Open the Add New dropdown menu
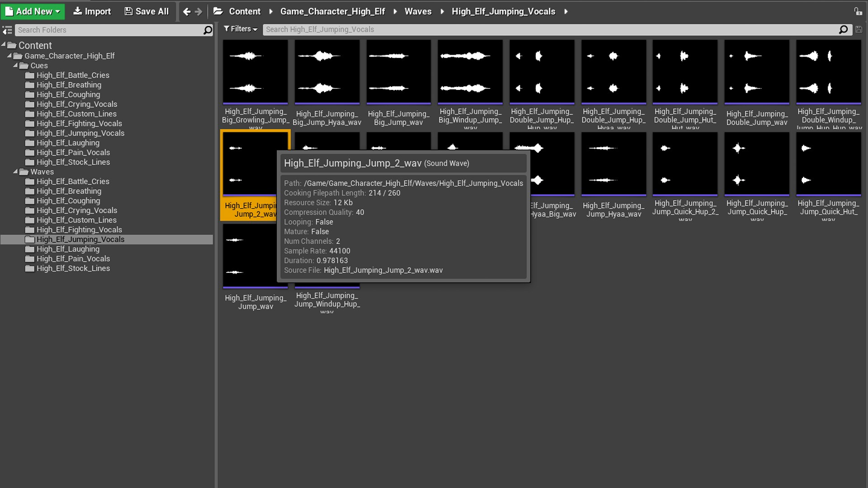 coord(33,11)
